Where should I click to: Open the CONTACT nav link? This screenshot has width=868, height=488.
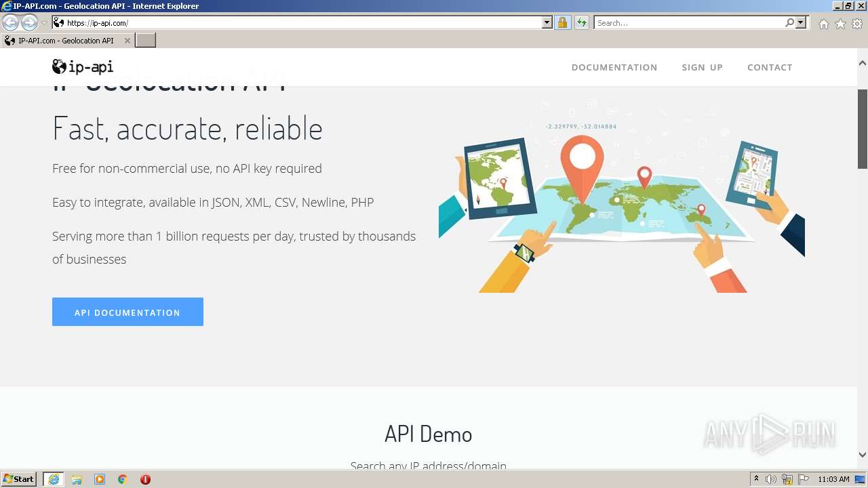pos(770,67)
